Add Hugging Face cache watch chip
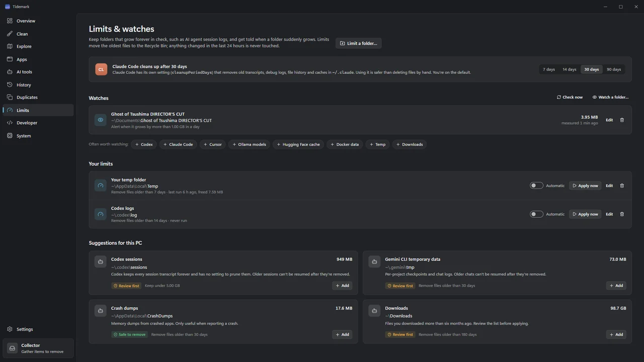 tap(298, 144)
